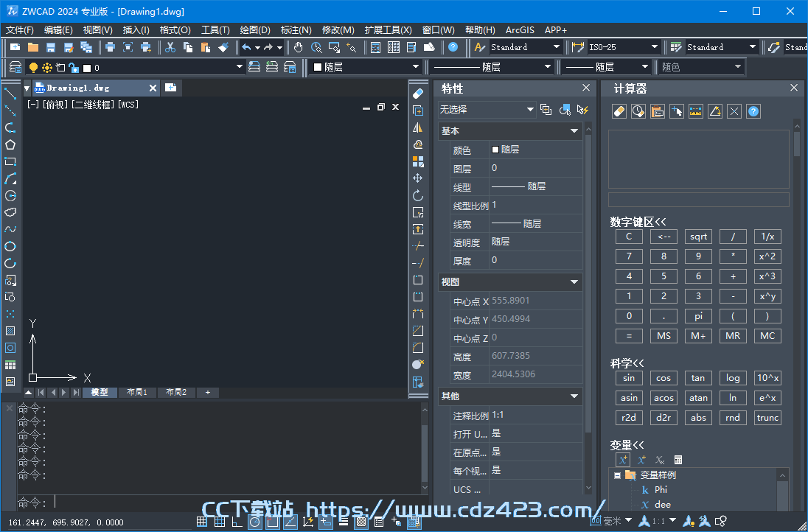Select the Polygon tool
808x532 pixels.
[x=10, y=144]
